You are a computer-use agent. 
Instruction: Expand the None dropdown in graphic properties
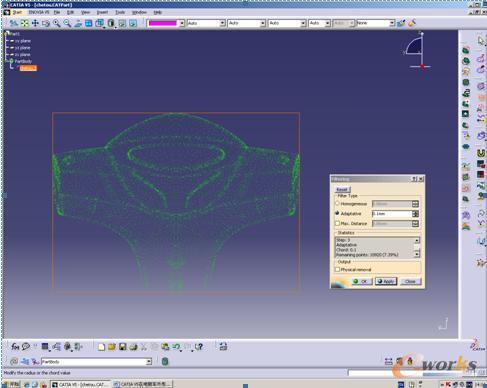pos(392,23)
